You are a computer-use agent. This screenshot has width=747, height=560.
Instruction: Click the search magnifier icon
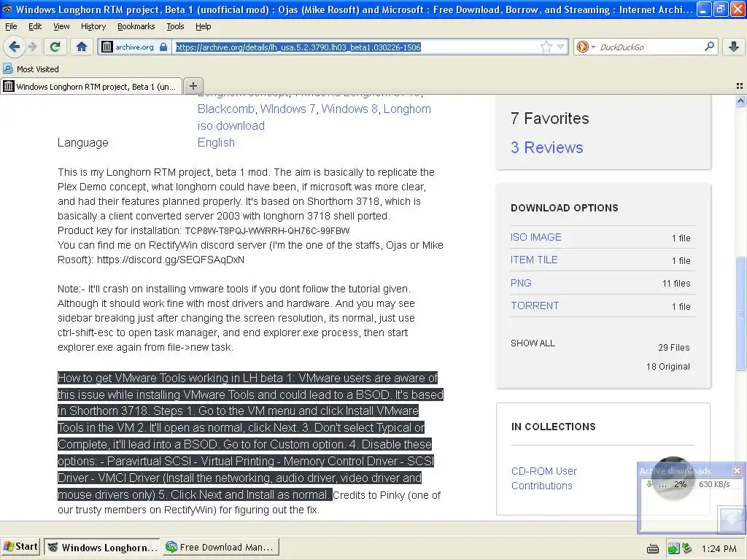709,46
